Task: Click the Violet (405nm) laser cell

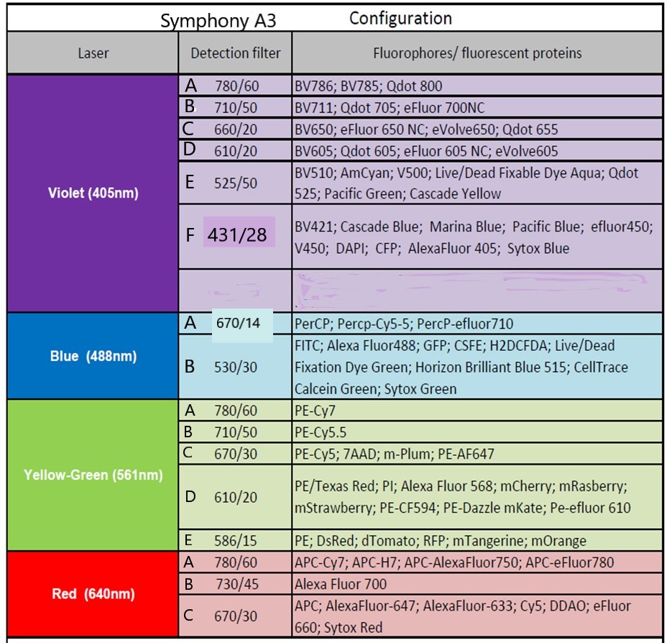Action: [93, 193]
